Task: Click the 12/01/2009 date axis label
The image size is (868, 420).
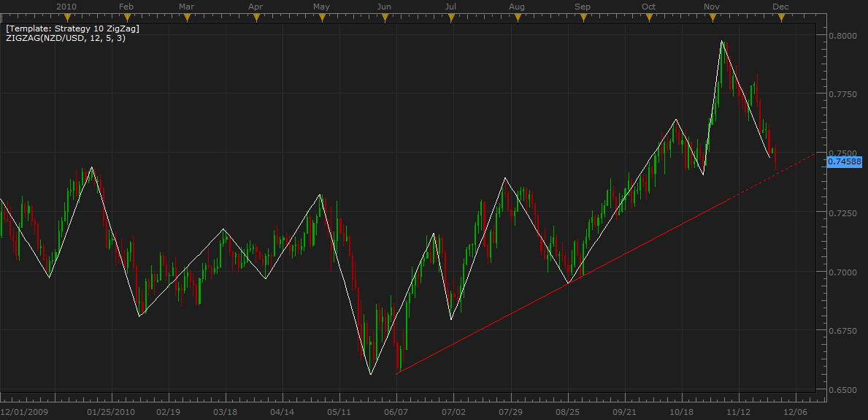Action: click(x=23, y=411)
